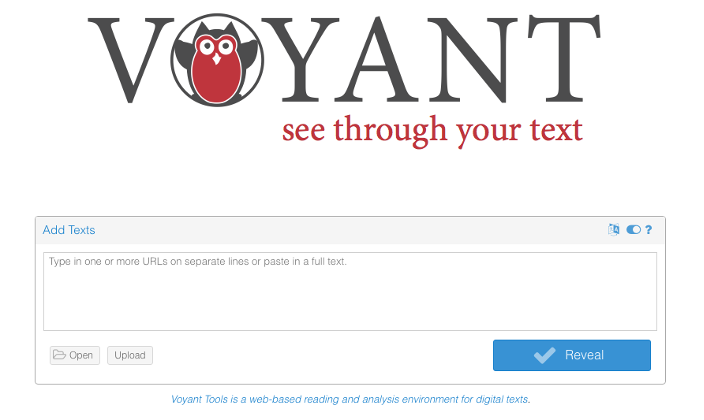Click the Add Texts panel title
704x420 pixels.
69,230
